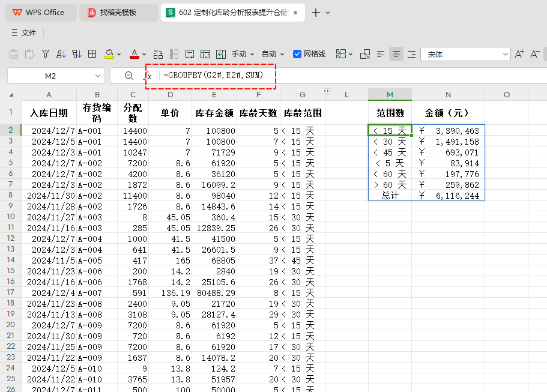Toggle the 网格线 gridlines checkbox

click(297, 54)
